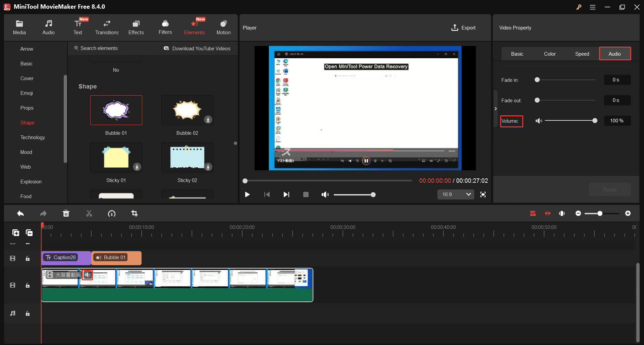Open the hamburger menu
The width and height of the screenshot is (644, 345).
(592, 7)
